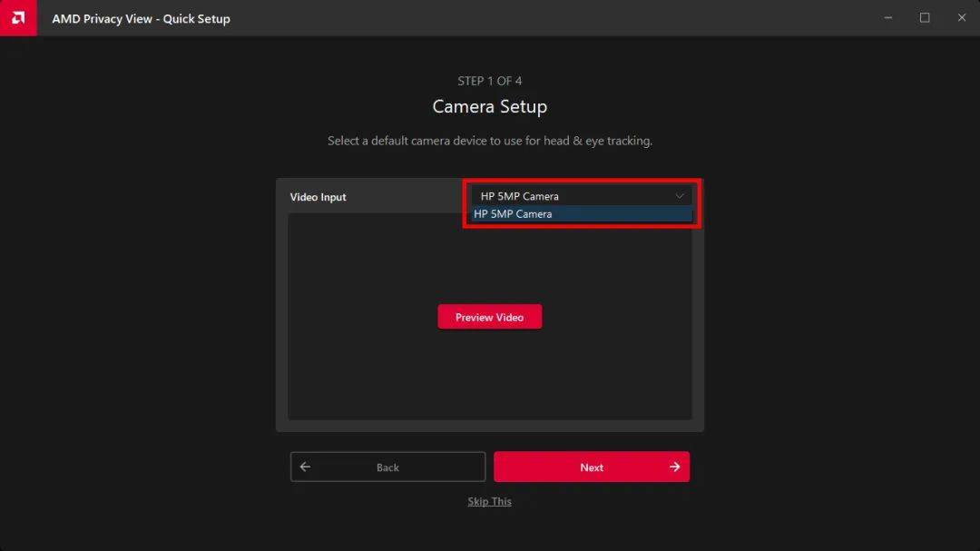The image size is (980, 551).
Task: Click Next to continue setup
Action: (x=592, y=467)
